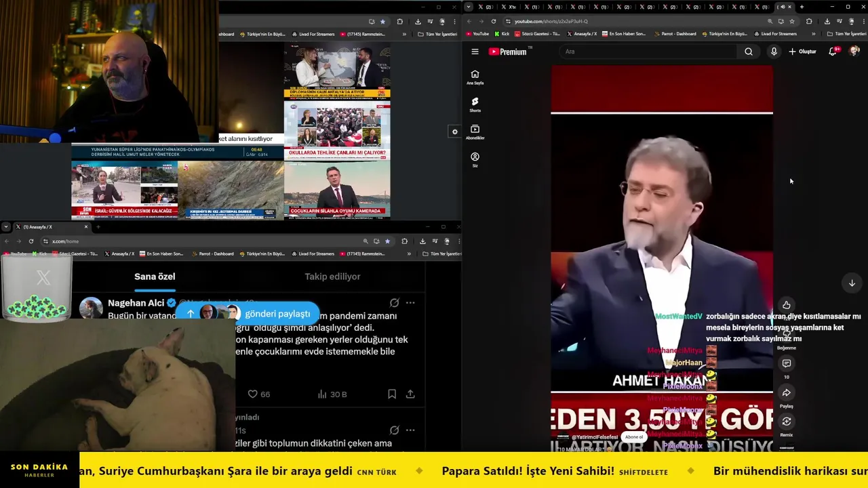
Task: Bookmark the YouTube page with the star
Action: (x=792, y=21)
